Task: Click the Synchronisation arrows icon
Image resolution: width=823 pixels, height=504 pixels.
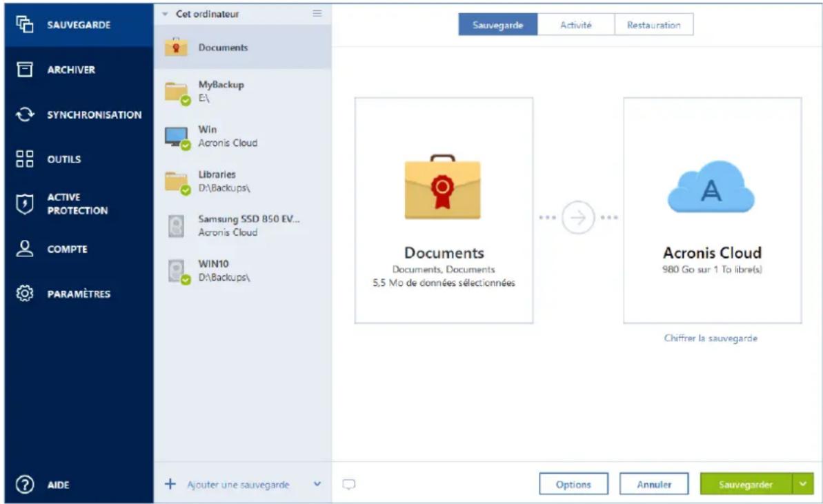Action: click(x=25, y=114)
